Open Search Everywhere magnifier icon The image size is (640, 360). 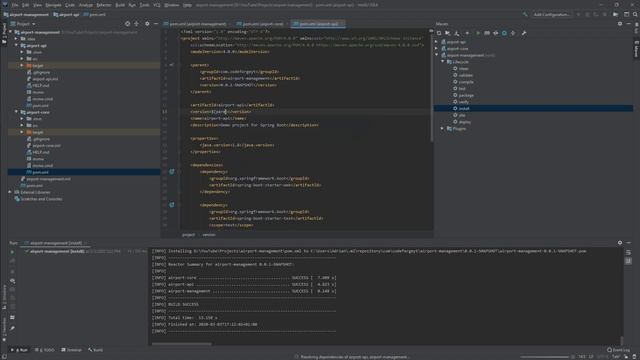click(x=635, y=14)
